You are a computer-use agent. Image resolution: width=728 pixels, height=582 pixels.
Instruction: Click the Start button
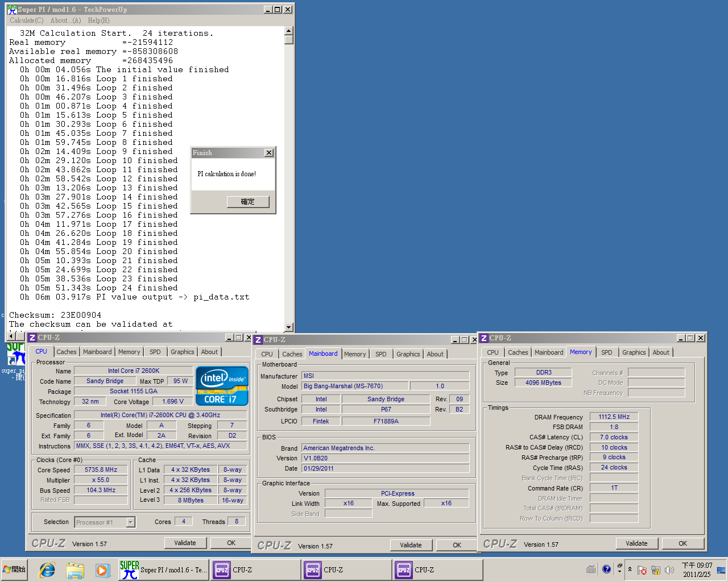coord(15,569)
